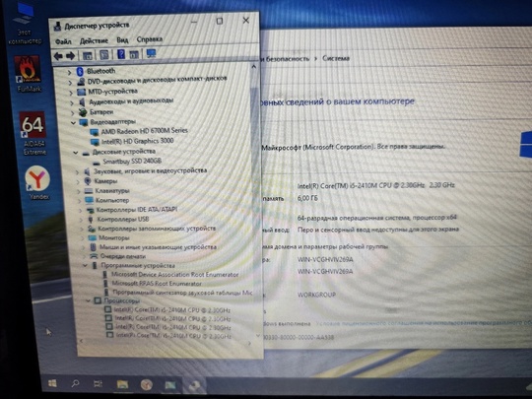
Task: Collapse the Видеоадаптеры node
Action: tap(73, 122)
